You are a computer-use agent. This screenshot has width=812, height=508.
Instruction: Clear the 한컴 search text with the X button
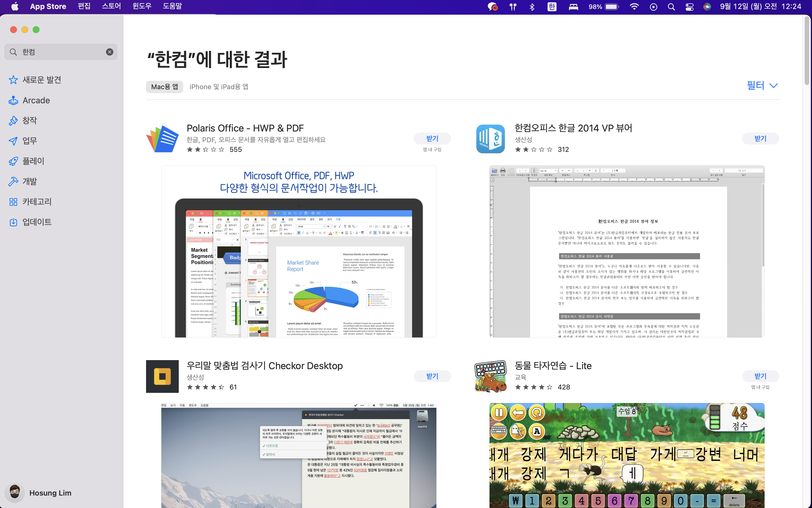pyautogui.click(x=109, y=52)
